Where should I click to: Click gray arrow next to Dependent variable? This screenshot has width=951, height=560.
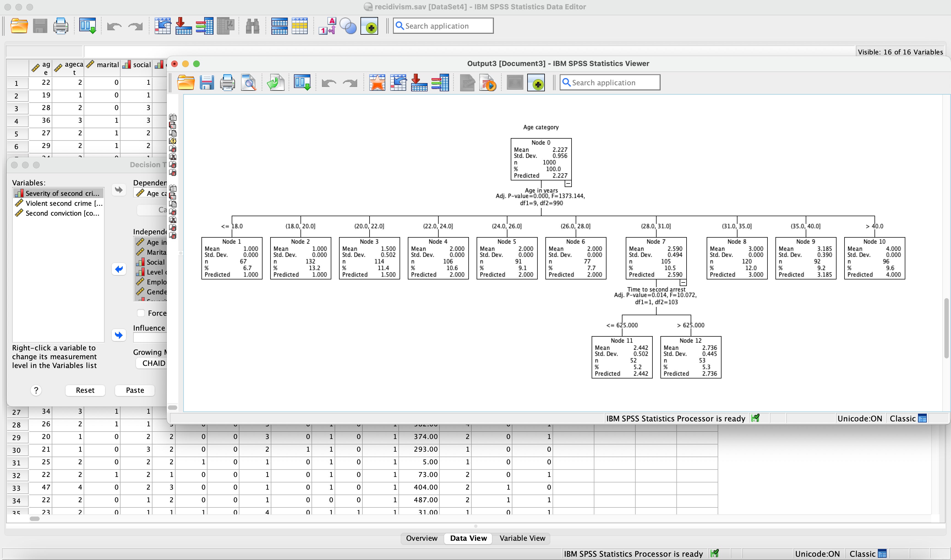119,190
